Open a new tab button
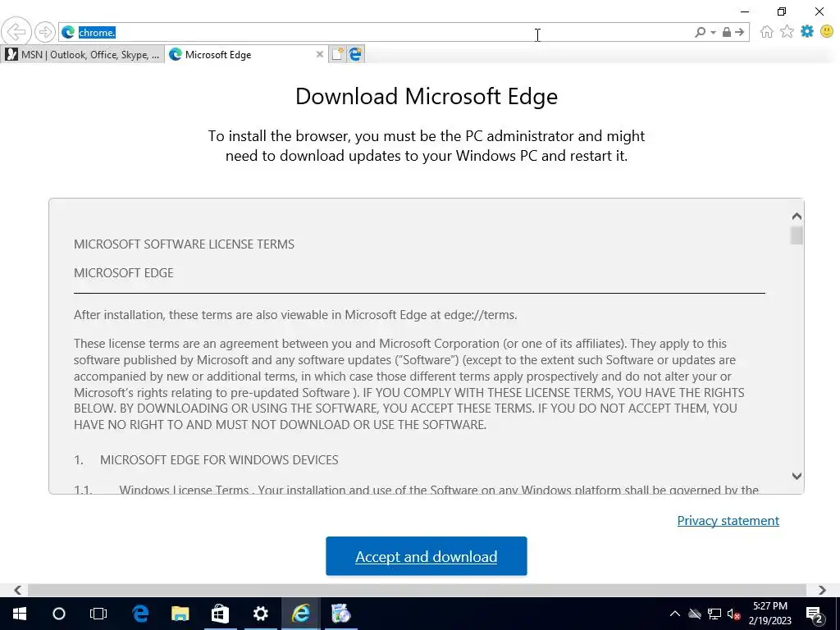The height and width of the screenshot is (630, 840). 337,54
